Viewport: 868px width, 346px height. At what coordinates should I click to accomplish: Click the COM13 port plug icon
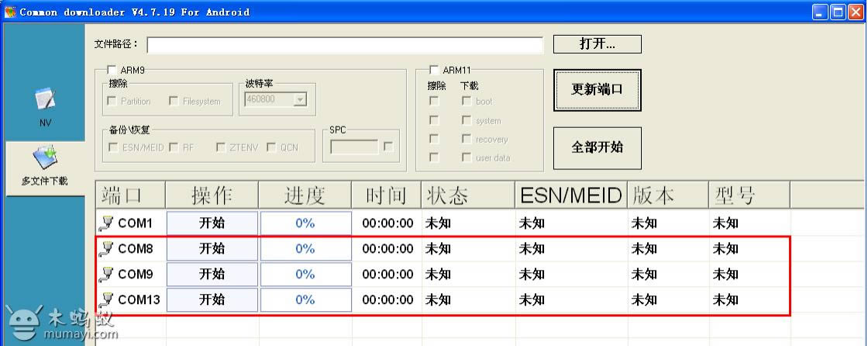pyautogui.click(x=106, y=299)
